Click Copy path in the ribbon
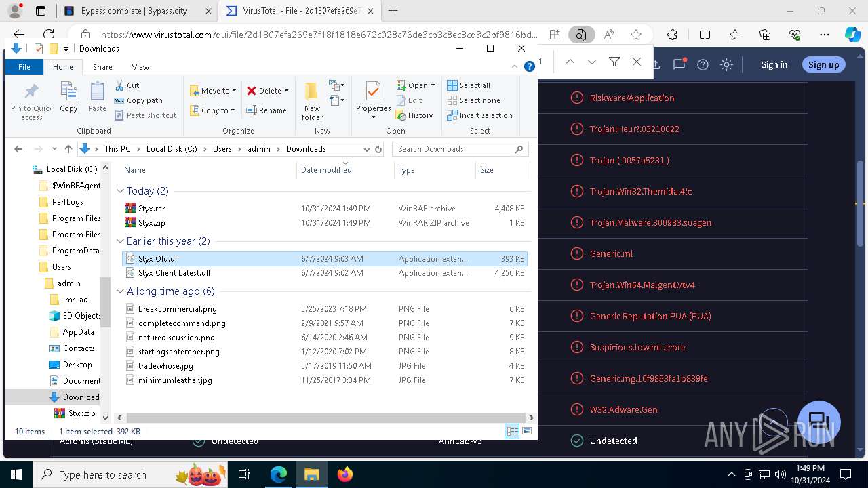Image resolution: width=868 pixels, height=488 pixels. 138,100
